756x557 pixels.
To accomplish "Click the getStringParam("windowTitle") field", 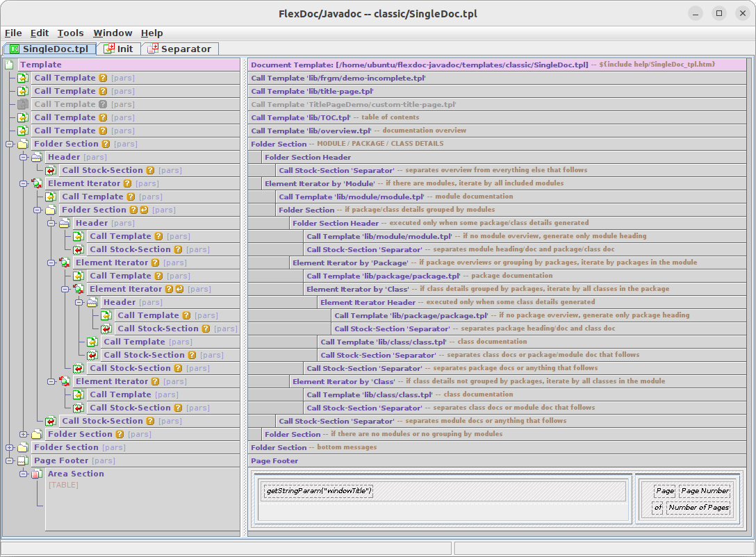I will click(x=319, y=491).
